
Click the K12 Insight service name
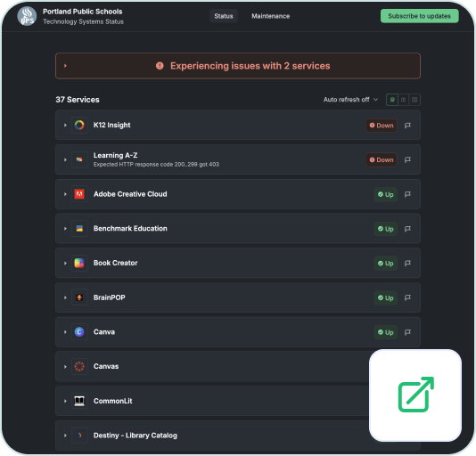click(111, 125)
